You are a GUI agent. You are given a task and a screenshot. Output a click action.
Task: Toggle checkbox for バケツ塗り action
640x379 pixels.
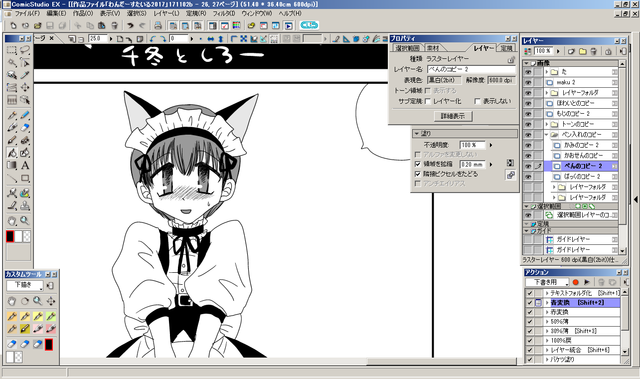pyautogui.click(x=530, y=359)
